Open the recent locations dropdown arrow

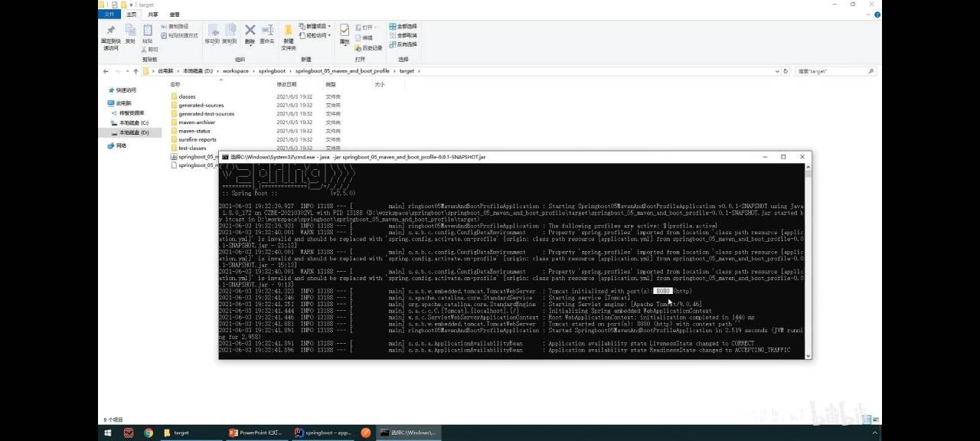(x=126, y=71)
